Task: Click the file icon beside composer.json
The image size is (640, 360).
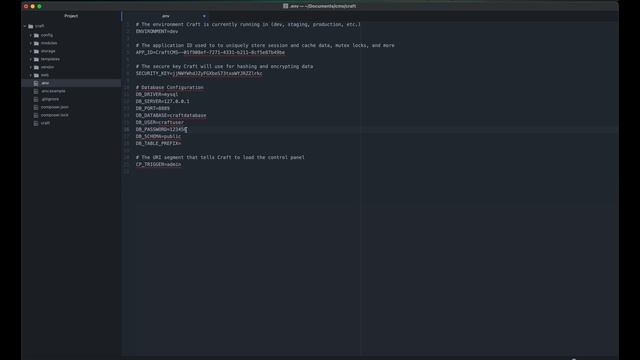Action: click(x=36, y=107)
